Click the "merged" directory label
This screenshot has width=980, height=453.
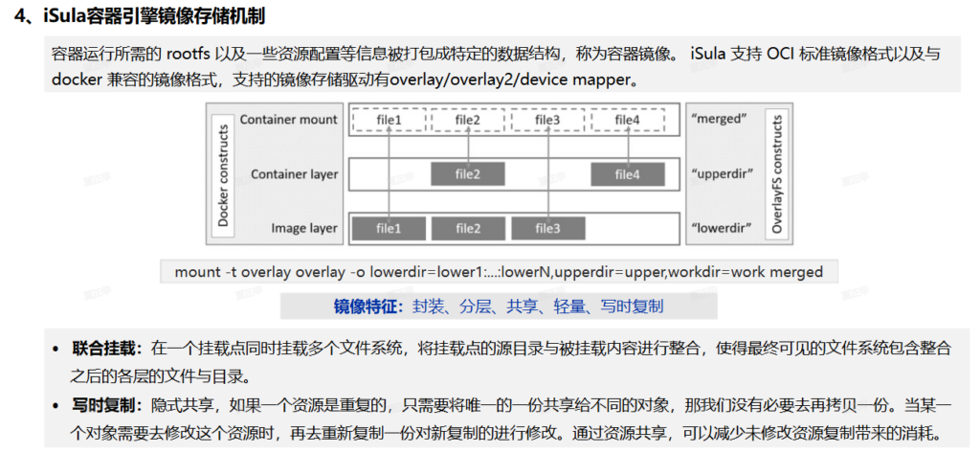718,120
